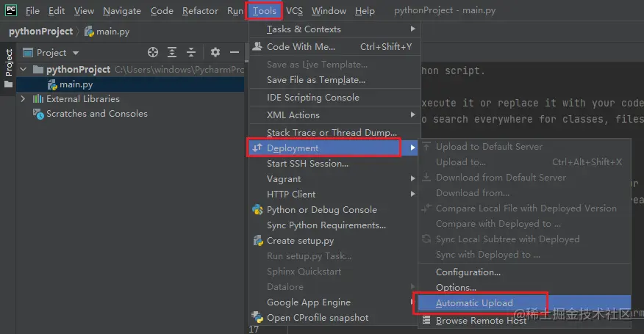The image size is (644, 334).
Task: Expand the HTTP Client submenu arrow
Action: [x=412, y=194]
